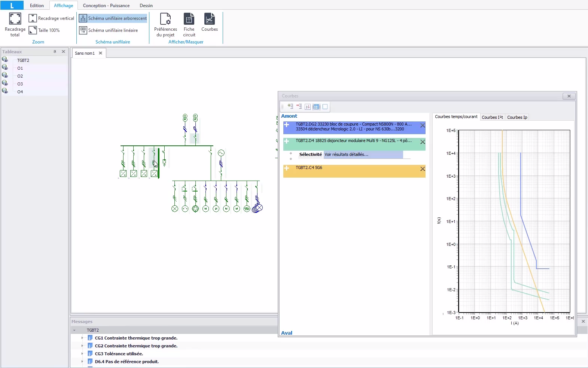Pin the Tableaux panel
Viewport: 588px width, 368px height.
(55, 52)
